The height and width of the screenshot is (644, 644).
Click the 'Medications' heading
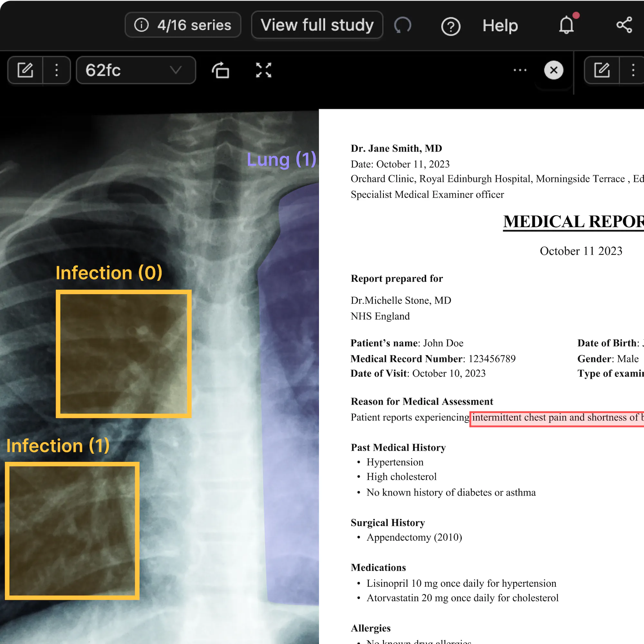pos(378,567)
